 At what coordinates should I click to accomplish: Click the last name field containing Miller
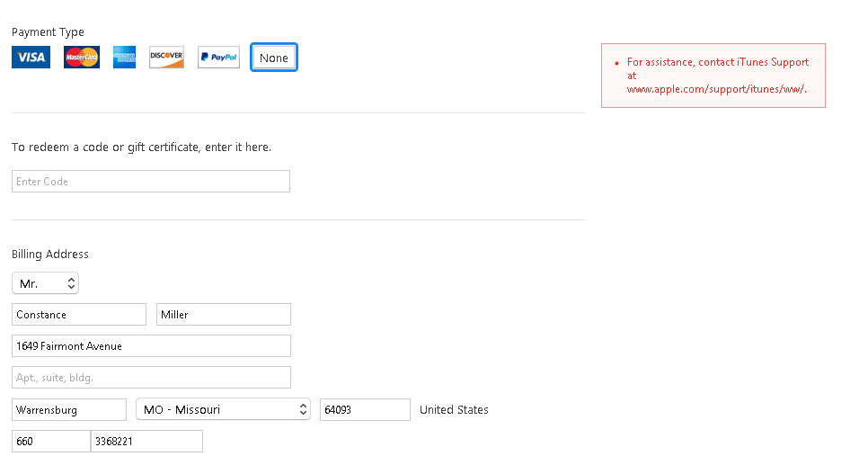(x=224, y=315)
